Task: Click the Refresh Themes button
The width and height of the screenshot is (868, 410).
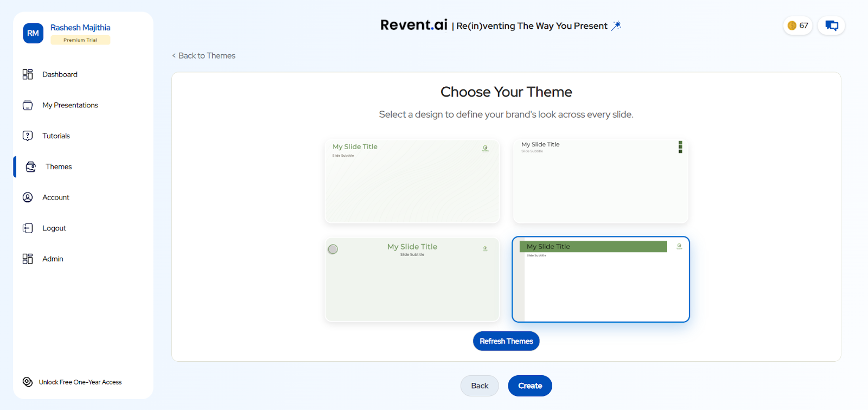Action: pos(506,341)
